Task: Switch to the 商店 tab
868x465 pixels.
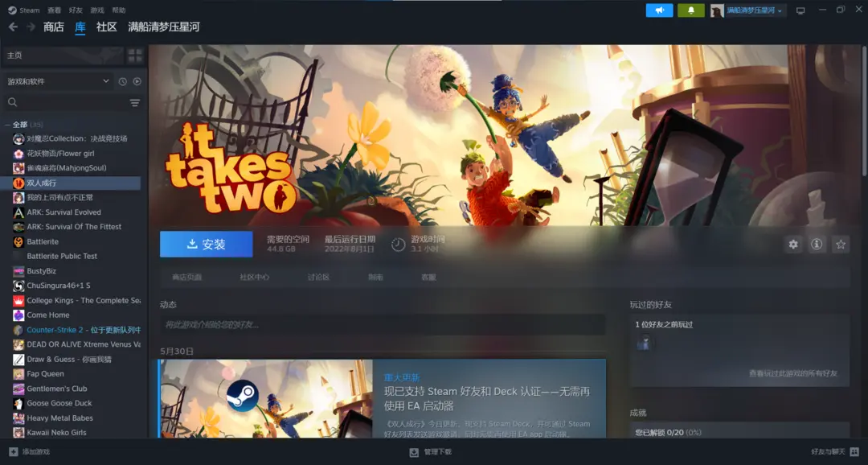Action: 54,27
